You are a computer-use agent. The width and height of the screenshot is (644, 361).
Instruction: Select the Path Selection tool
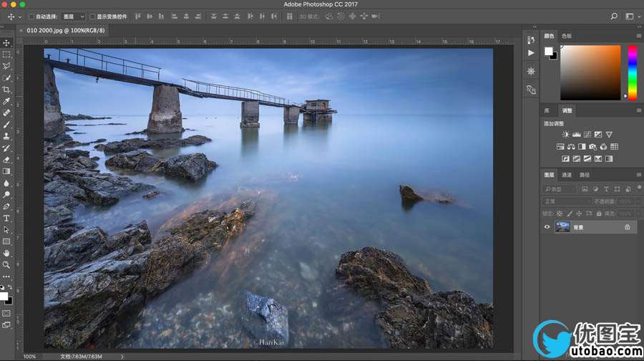pyautogui.click(x=6, y=230)
